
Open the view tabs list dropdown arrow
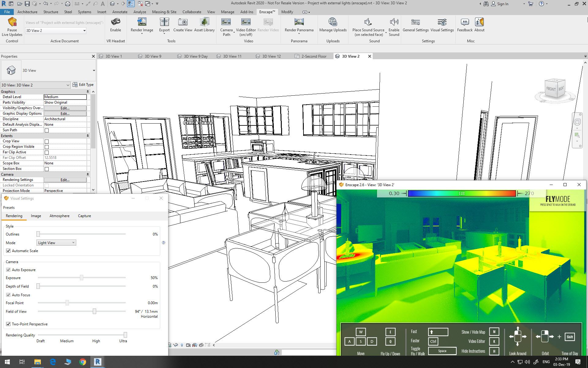coord(585,56)
